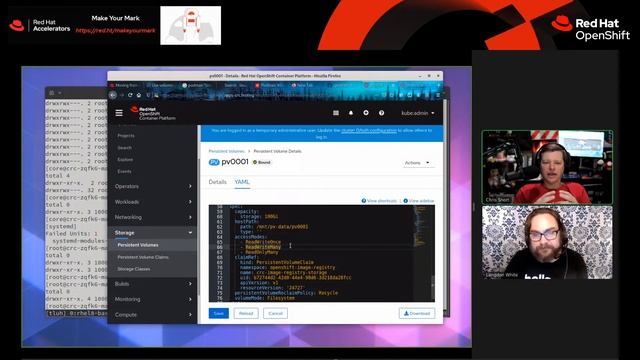640x360 pixels.
Task: Click the blue Save button
Action: (x=219, y=313)
